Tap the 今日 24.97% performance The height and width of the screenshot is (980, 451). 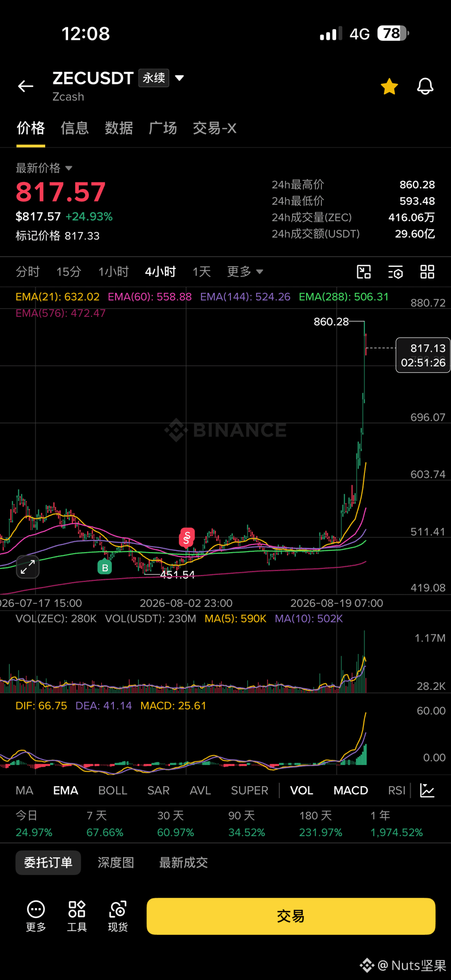click(34, 824)
